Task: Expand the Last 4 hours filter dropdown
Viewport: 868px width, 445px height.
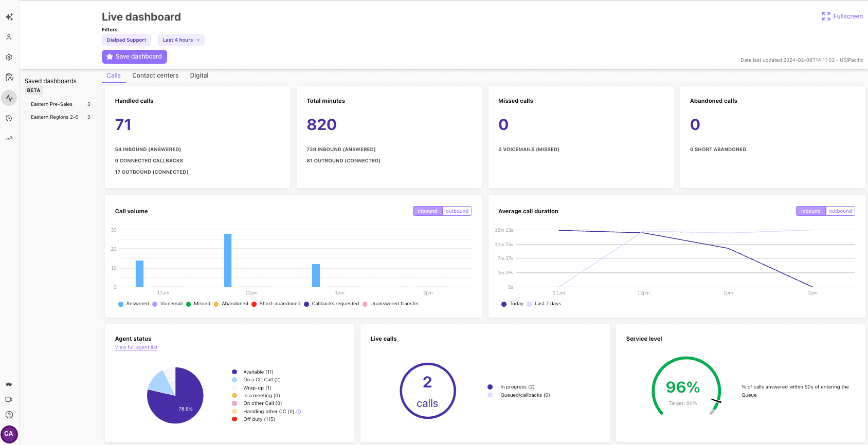Action: (x=181, y=40)
